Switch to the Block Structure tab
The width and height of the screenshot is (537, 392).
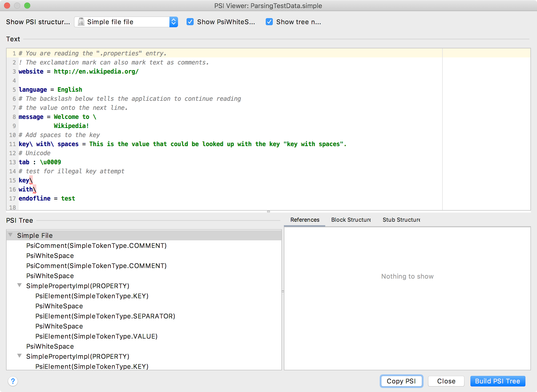pos(351,220)
